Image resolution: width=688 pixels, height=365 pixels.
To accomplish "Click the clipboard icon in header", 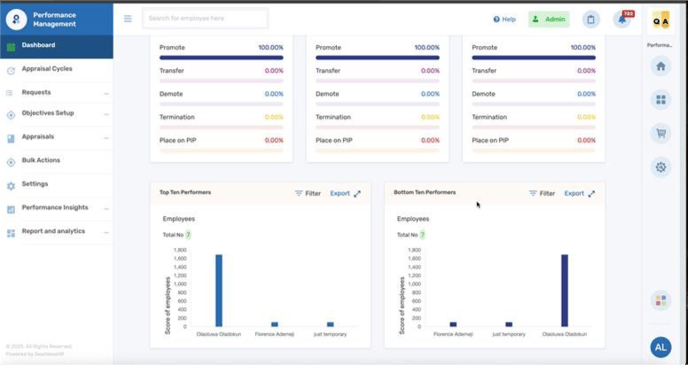I will (591, 19).
